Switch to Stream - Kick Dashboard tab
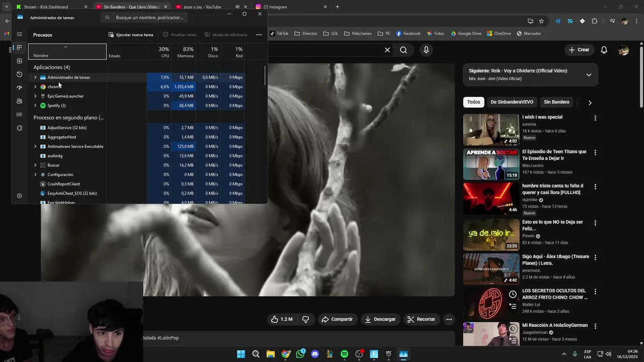 [x=51, y=7]
